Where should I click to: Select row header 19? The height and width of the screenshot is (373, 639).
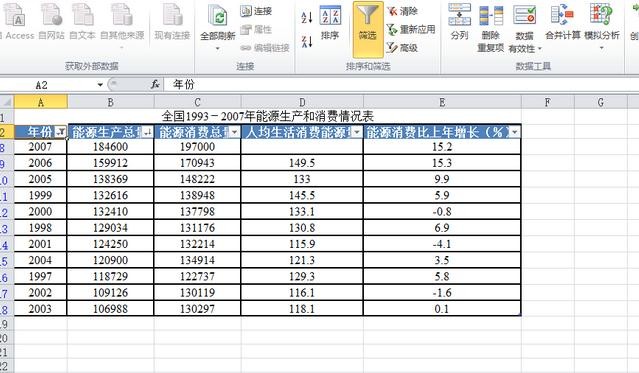(6, 324)
